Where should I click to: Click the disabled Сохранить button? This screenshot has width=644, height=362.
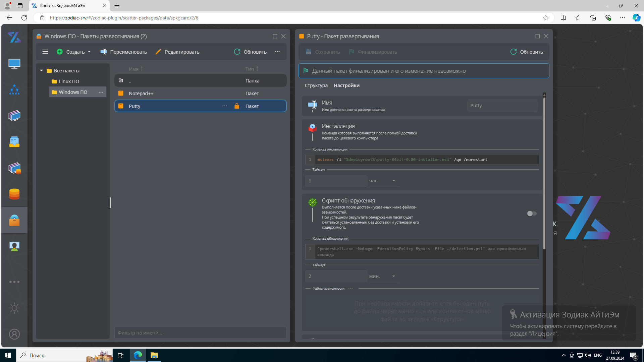click(323, 52)
